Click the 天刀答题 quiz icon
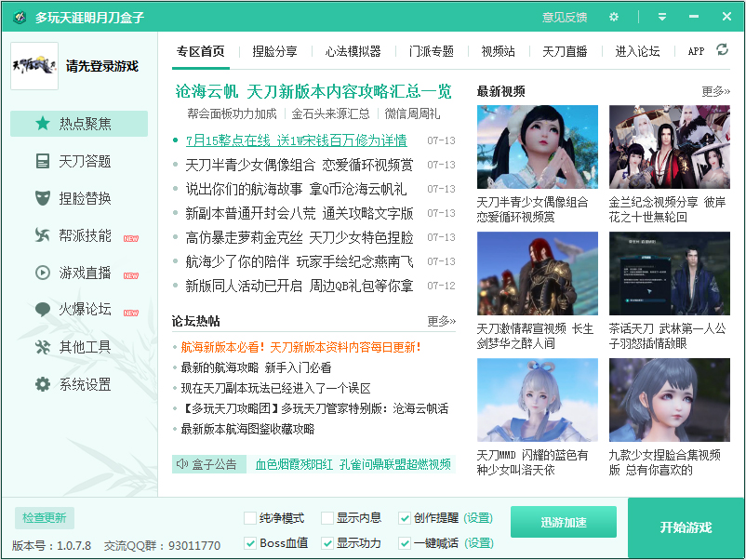The width and height of the screenshot is (746, 560). (x=43, y=161)
